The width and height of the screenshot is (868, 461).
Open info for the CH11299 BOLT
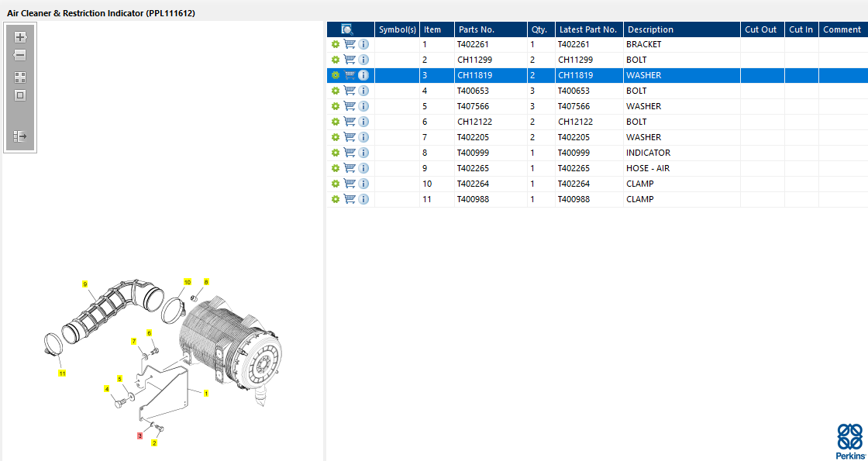coord(363,60)
